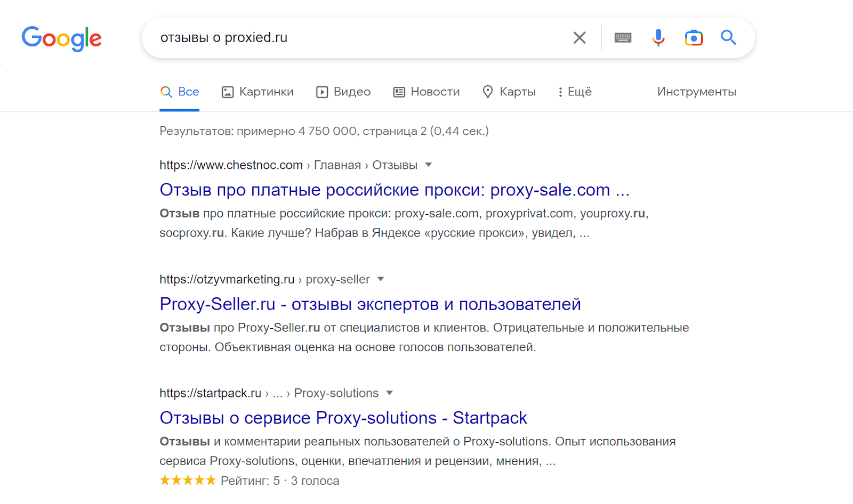
Task: Click the https://startpack.ru breadcrumb URL
Action: coord(210,393)
